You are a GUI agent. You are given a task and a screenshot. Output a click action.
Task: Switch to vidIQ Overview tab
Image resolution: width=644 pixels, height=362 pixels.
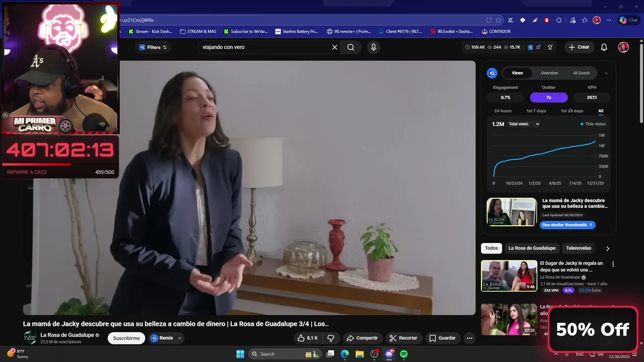549,73
